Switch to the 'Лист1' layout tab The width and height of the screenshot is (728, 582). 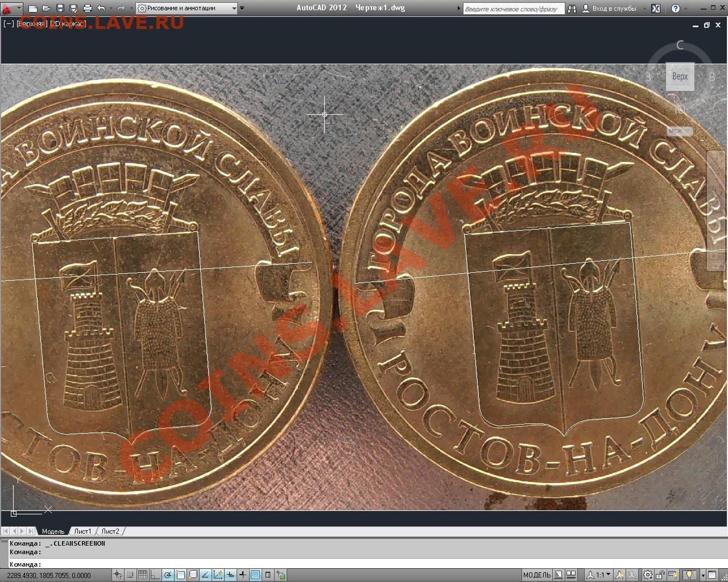coord(82,531)
